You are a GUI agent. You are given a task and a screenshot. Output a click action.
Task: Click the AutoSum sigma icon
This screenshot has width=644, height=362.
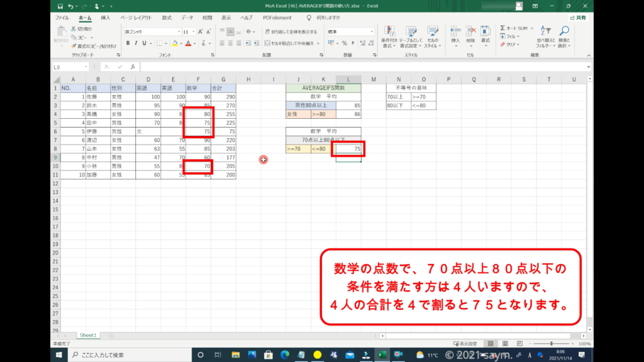click(x=503, y=28)
